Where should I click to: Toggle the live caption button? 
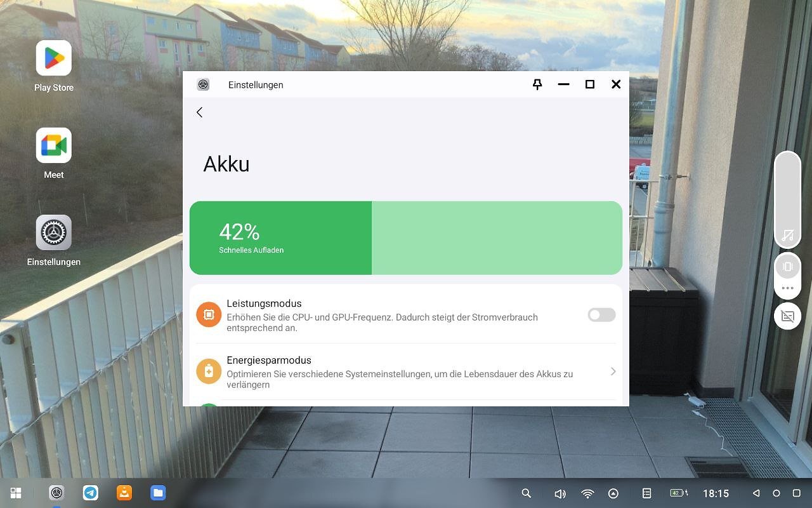788,316
